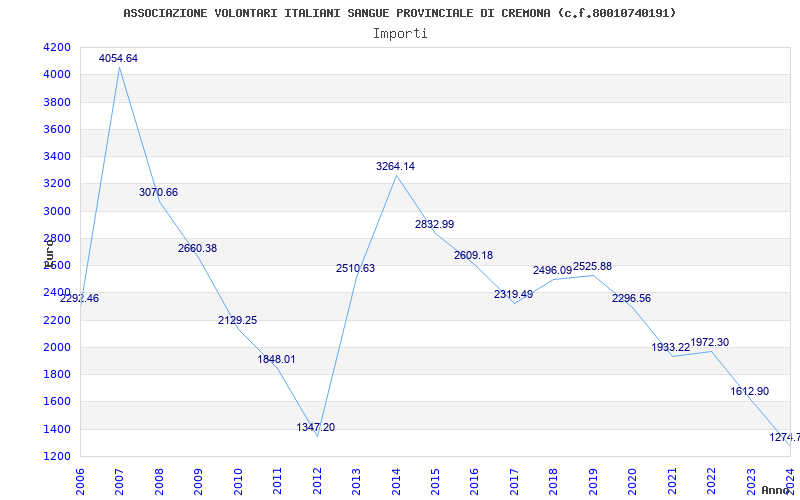Select the 2319.49 data label
This screenshot has height=500, width=800.
click(513, 294)
